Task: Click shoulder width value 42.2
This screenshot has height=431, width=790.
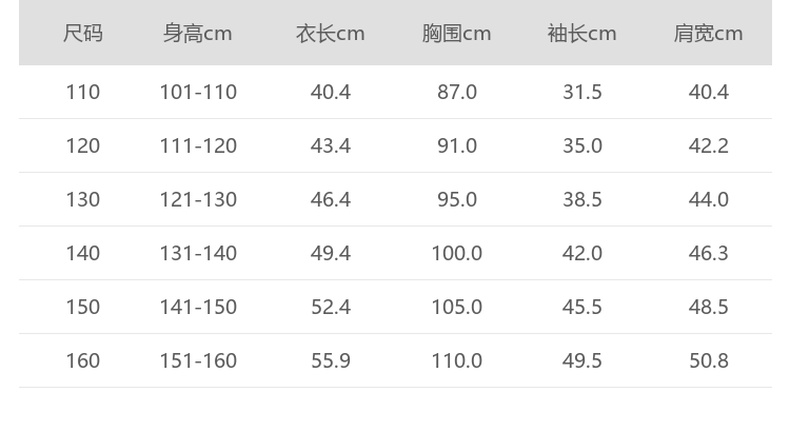Action: tap(708, 146)
